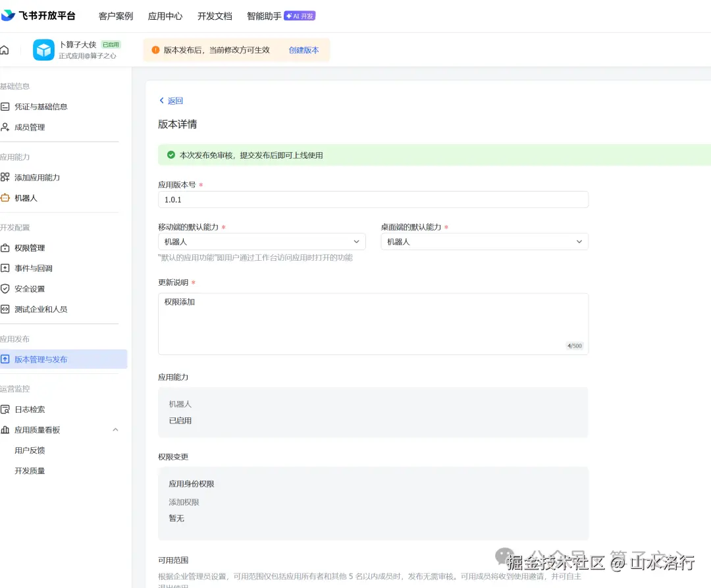
Task: Click the 测试企业和人员 icon
Action: 5,309
